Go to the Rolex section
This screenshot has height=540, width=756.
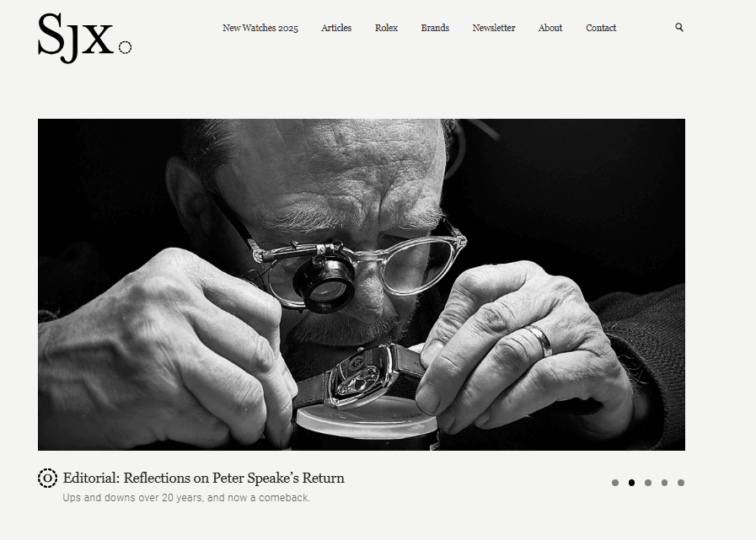coord(386,28)
